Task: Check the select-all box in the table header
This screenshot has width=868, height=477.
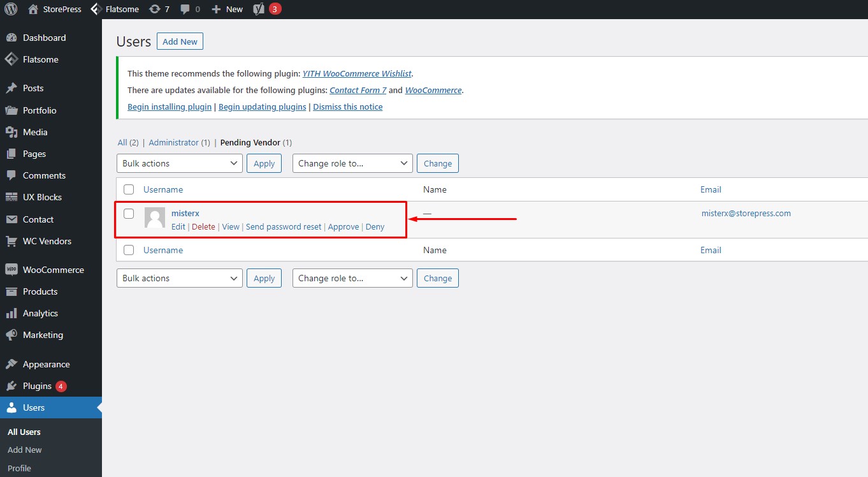Action: click(x=129, y=189)
